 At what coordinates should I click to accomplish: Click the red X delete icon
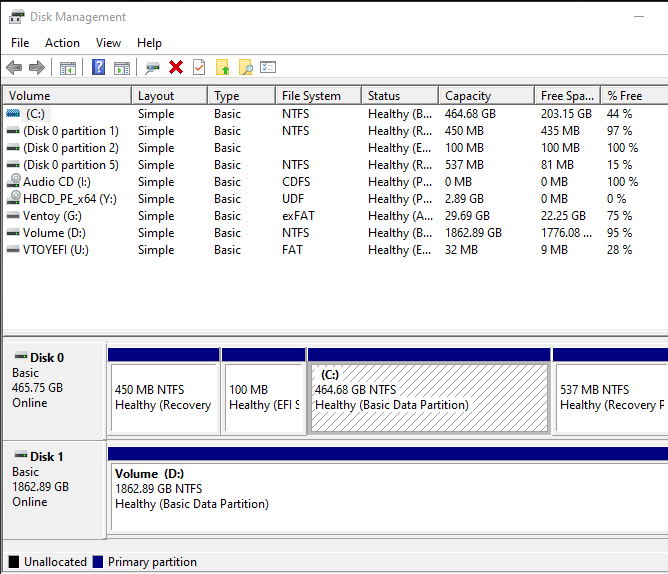point(176,67)
